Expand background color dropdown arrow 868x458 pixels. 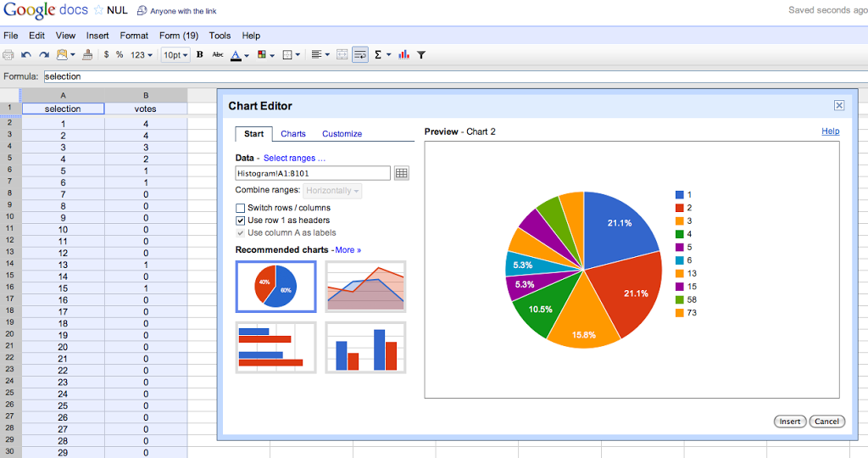[x=272, y=55]
